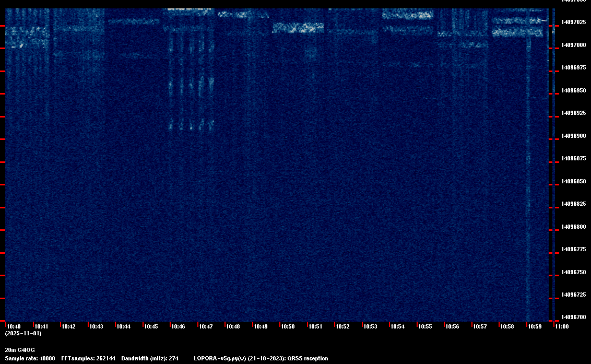Click frequency label 14096700
The height and width of the screenshot is (364, 591).
574,317
